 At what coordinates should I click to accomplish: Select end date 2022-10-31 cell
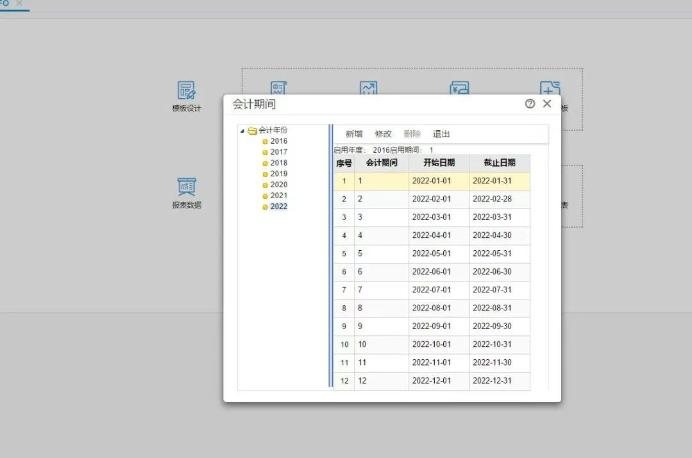pos(500,345)
